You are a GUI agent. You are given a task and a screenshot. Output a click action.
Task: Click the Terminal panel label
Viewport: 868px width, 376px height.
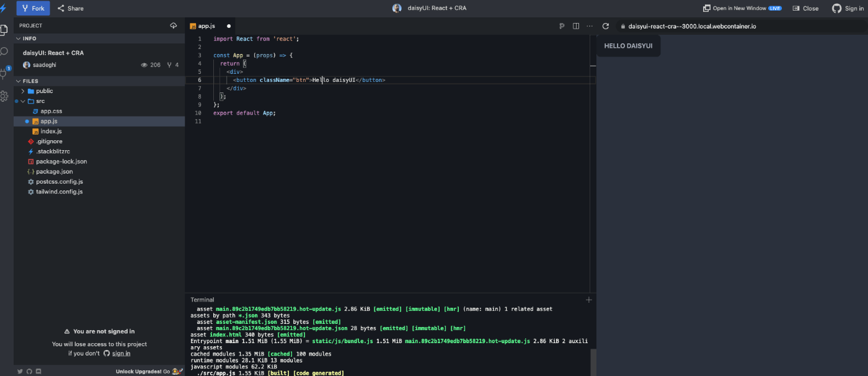(x=202, y=300)
